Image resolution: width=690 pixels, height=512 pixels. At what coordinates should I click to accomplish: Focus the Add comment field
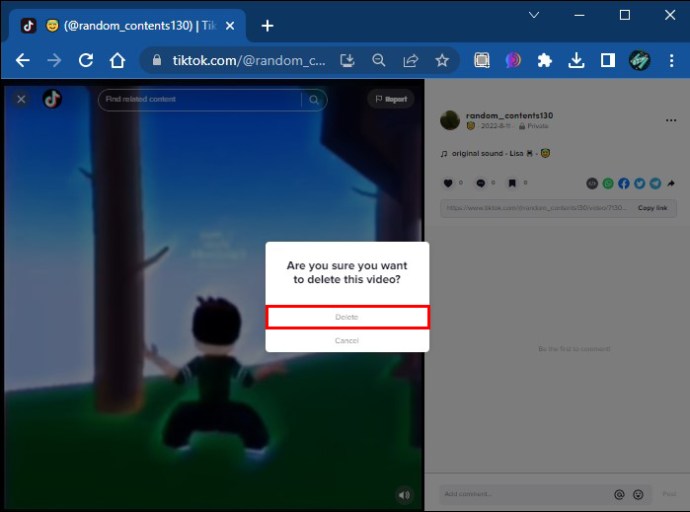pos(524,494)
